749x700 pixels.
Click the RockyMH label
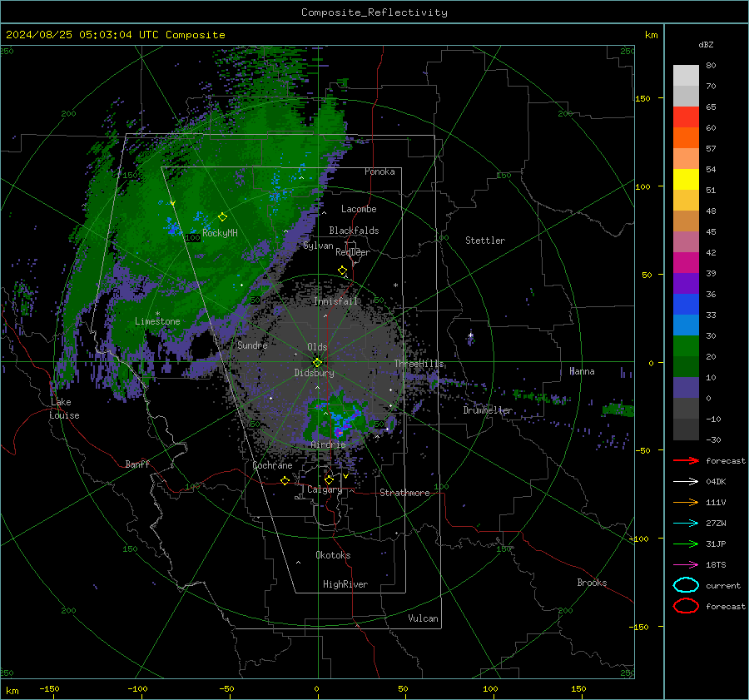point(220,233)
